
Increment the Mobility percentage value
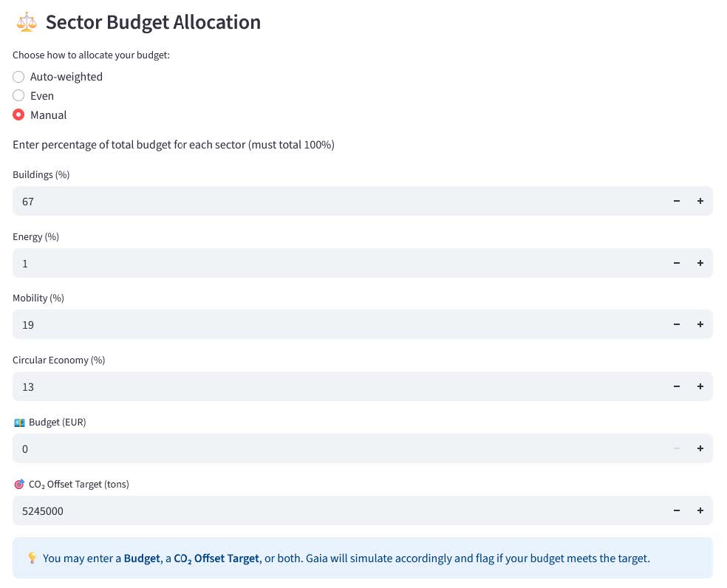point(700,324)
